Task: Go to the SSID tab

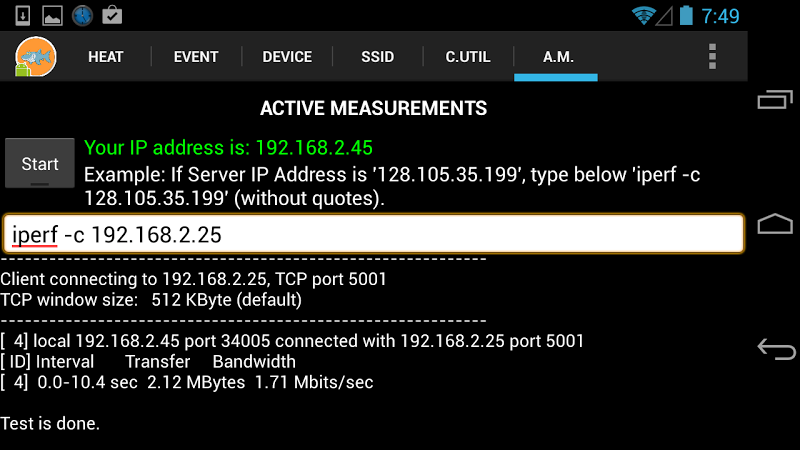Action: pos(377,57)
